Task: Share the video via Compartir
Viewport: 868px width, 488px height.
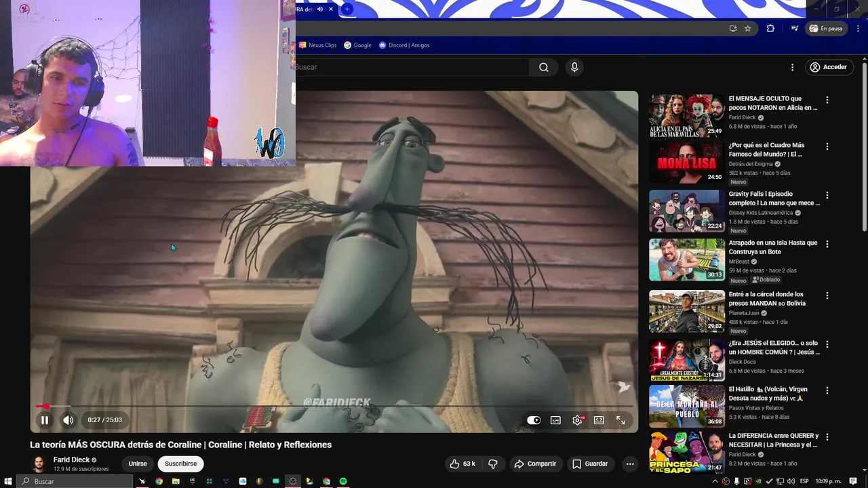Action: click(535, 464)
